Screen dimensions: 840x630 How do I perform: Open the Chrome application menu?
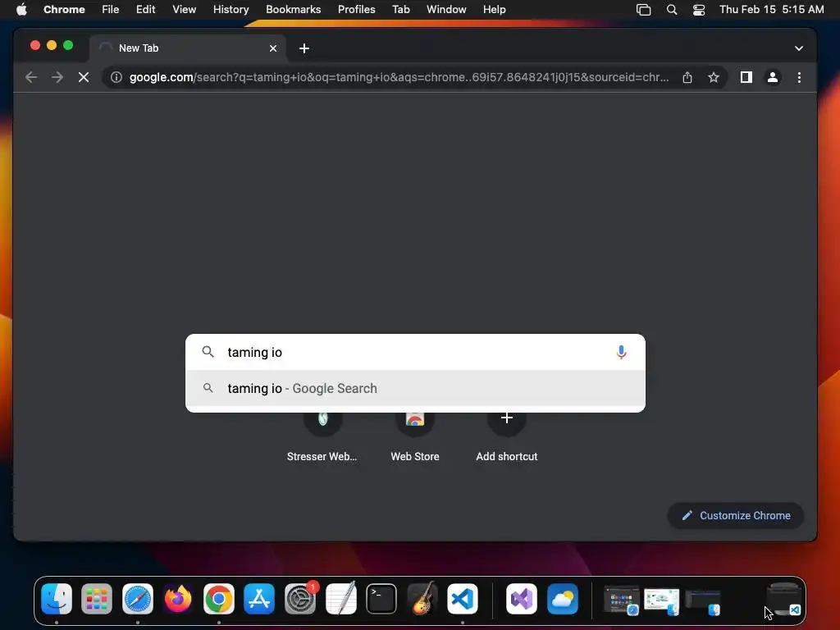[64, 9]
